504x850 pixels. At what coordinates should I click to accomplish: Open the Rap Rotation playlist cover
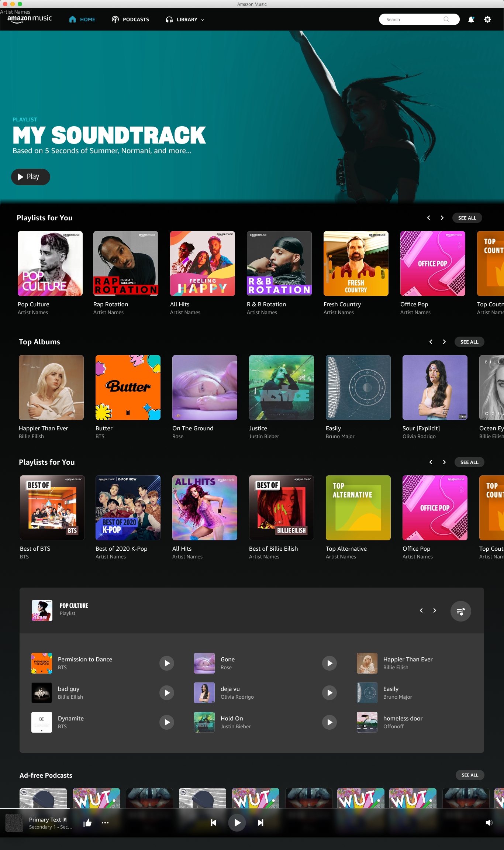click(x=126, y=264)
